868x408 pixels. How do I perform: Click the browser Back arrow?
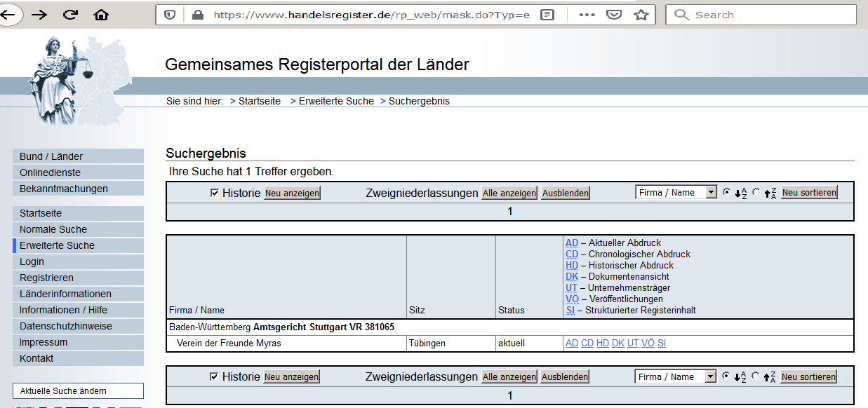coord(9,14)
